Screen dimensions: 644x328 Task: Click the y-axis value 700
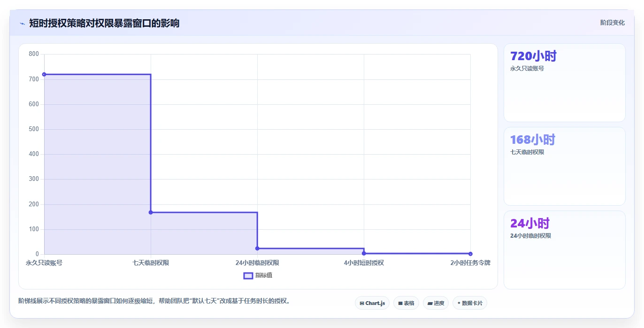(34, 79)
